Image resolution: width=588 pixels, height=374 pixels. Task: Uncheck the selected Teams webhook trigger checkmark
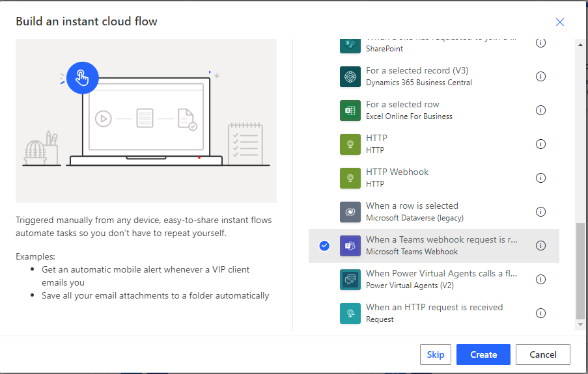tap(324, 246)
